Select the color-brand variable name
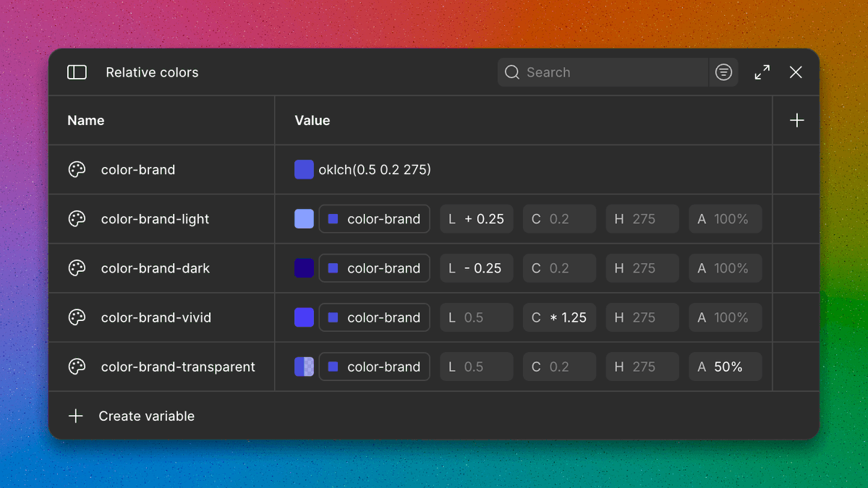This screenshot has width=868, height=488. 138,170
